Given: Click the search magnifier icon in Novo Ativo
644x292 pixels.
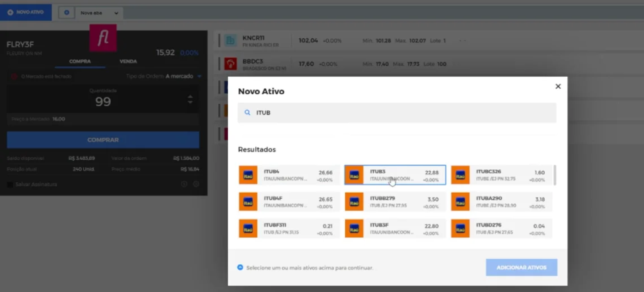Looking at the screenshot, I should [247, 113].
